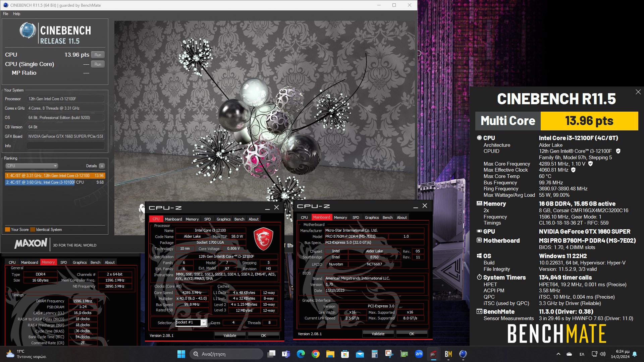Viewport: 644px width, 362px height.
Task: Click the shield beside Max Effective Clock
Action: [x=573, y=170]
